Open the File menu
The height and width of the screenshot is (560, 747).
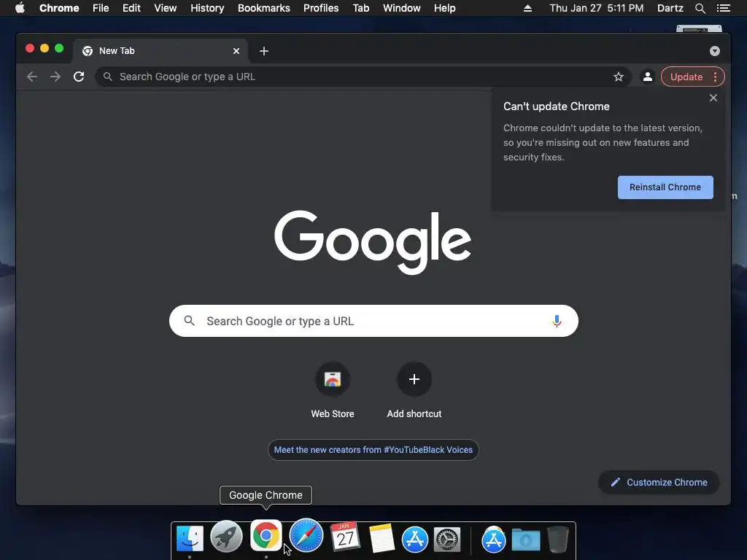101,8
